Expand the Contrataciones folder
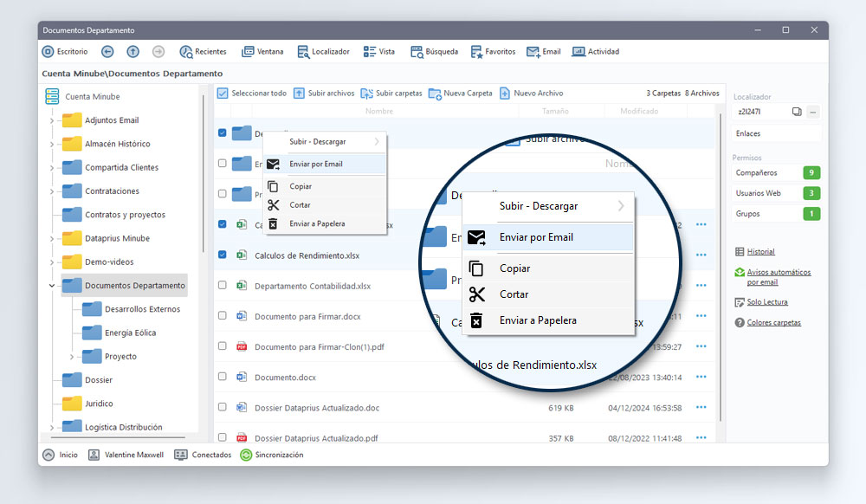Image resolution: width=866 pixels, height=504 pixels. [52, 191]
